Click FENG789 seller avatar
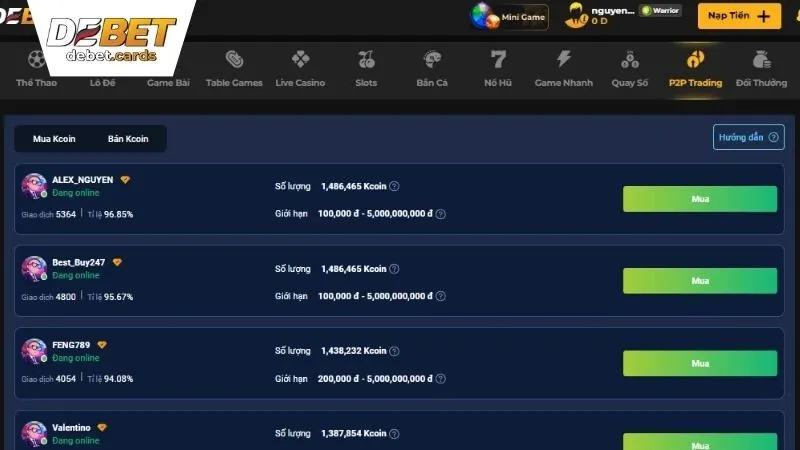The height and width of the screenshot is (450, 800). click(x=34, y=351)
